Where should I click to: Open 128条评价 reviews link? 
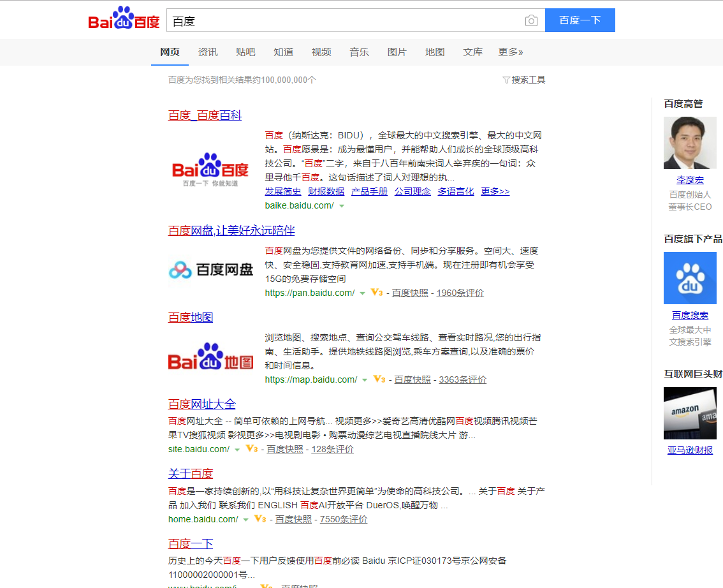(332, 449)
